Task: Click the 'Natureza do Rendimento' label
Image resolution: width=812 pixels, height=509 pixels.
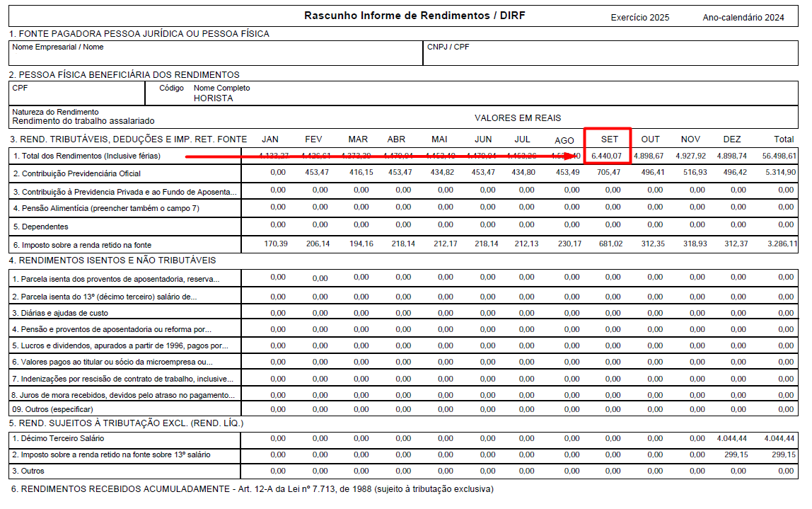Action: coord(55,112)
